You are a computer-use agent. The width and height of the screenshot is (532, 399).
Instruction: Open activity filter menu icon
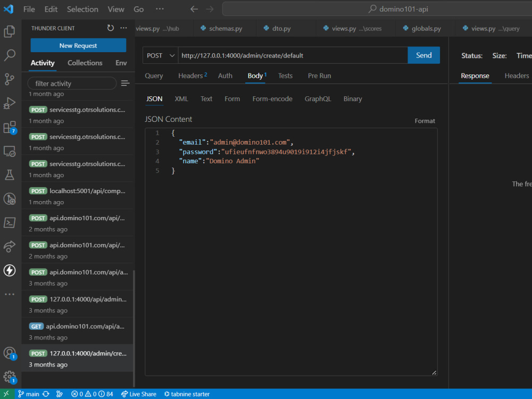[125, 83]
